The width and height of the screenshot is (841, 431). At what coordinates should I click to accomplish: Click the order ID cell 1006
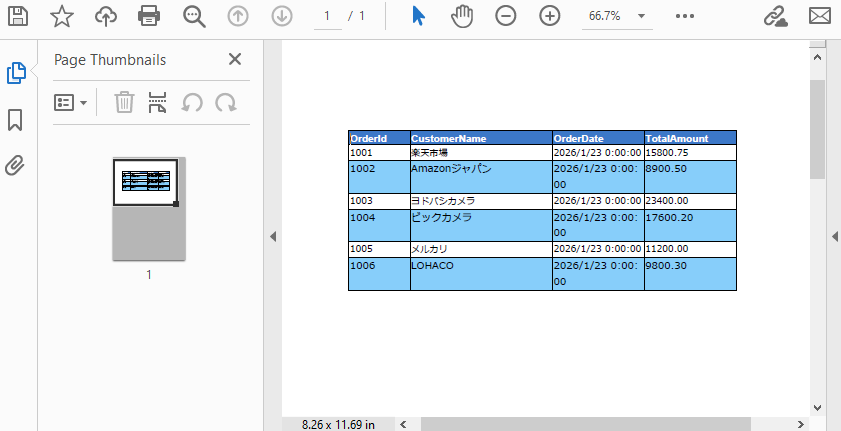pos(379,274)
